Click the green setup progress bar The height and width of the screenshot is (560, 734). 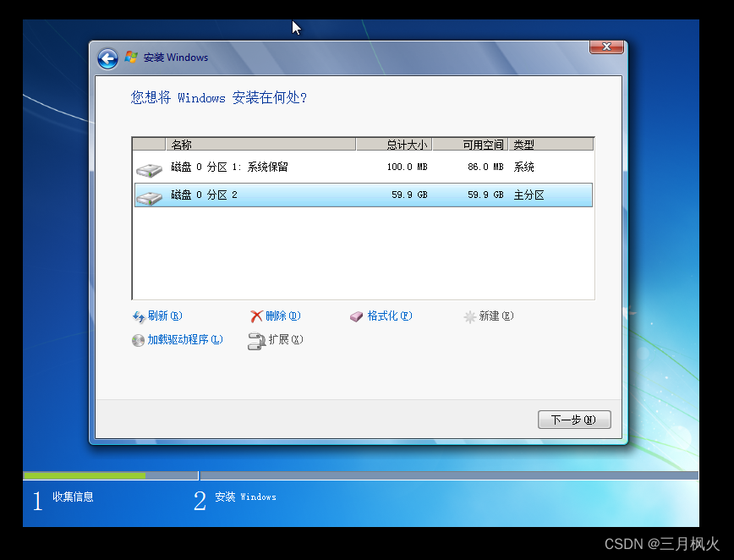[85, 475]
